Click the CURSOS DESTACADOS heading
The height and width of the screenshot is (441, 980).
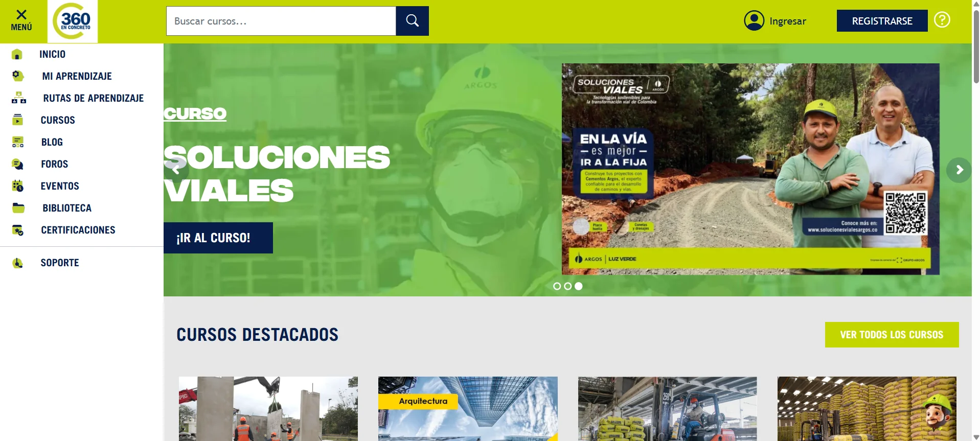[257, 335]
